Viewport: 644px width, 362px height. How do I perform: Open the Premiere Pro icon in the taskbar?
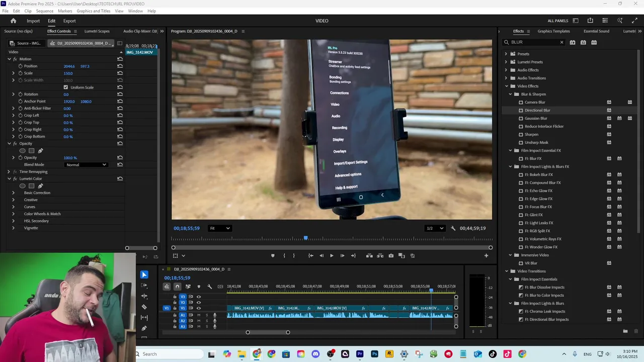coord(360,354)
